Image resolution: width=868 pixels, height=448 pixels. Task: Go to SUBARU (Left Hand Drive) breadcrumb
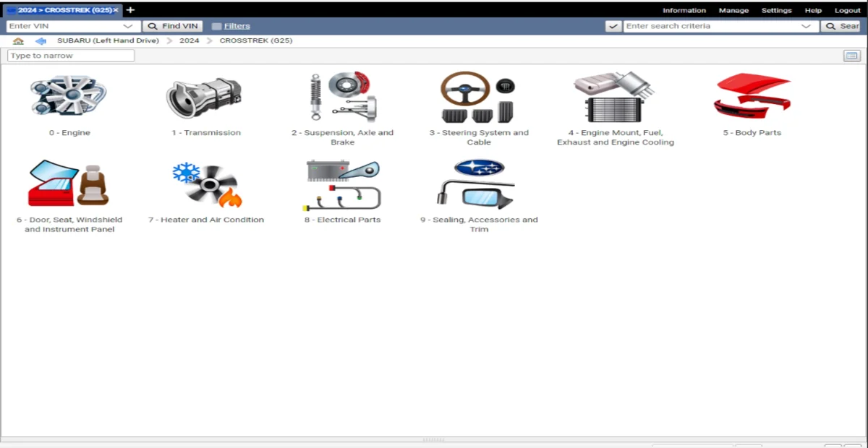tap(108, 41)
